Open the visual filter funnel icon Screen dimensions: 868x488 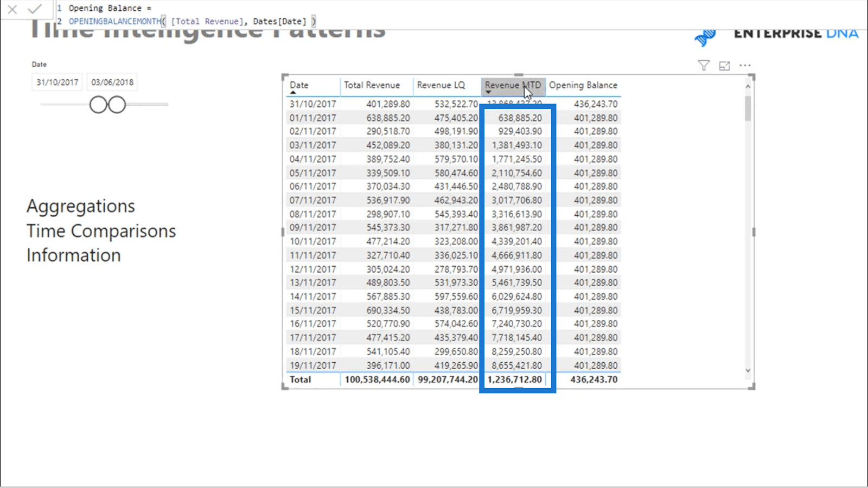[x=704, y=66]
